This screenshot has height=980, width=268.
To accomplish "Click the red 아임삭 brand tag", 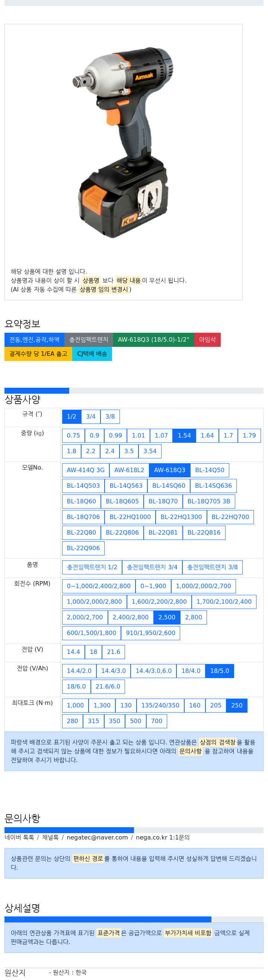I will [x=207, y=340].
